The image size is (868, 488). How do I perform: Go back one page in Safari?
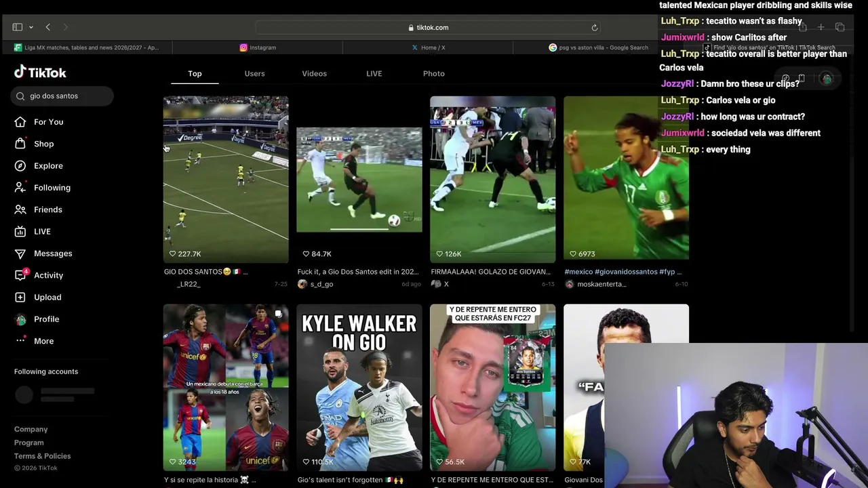pyautogui.click(x=47, y=27)
